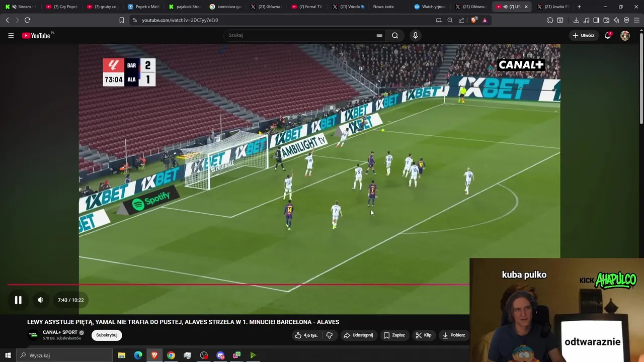Open Brave Shields lion icon
This screenshot has width=644, height=362.
coord(473,20)
